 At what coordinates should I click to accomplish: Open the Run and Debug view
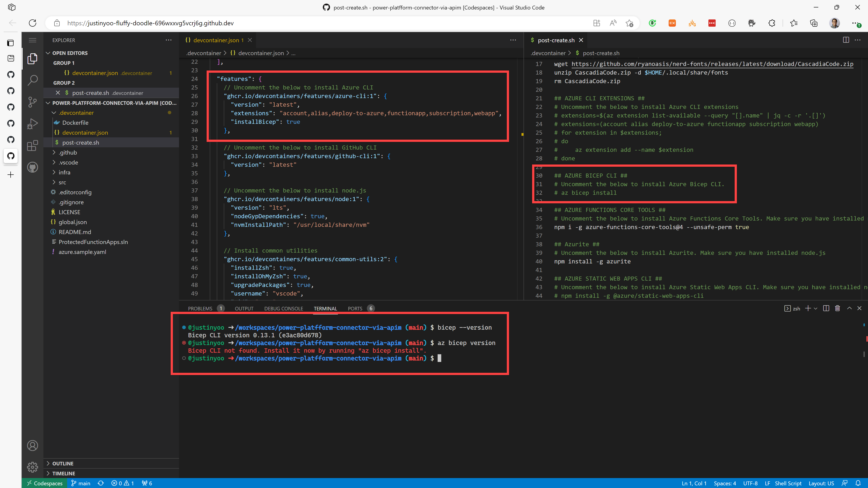32,124
